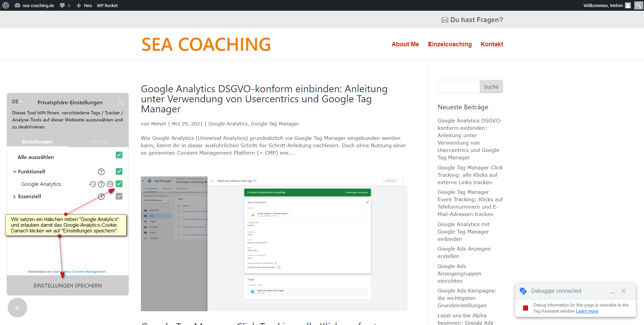
Task: Click the date text Mrz 29, 2021
Action: click(187, 124)
